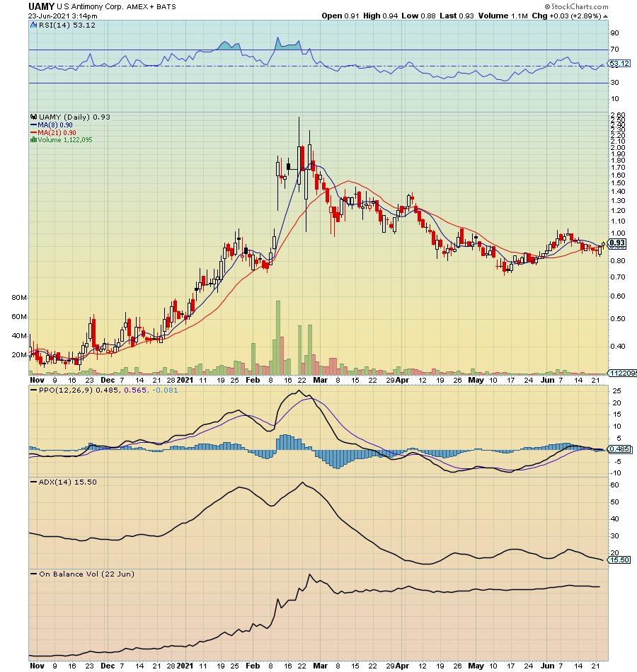Click the AMEX + BATS exchange label
The image size is (637, 672).
coord(151,7)
